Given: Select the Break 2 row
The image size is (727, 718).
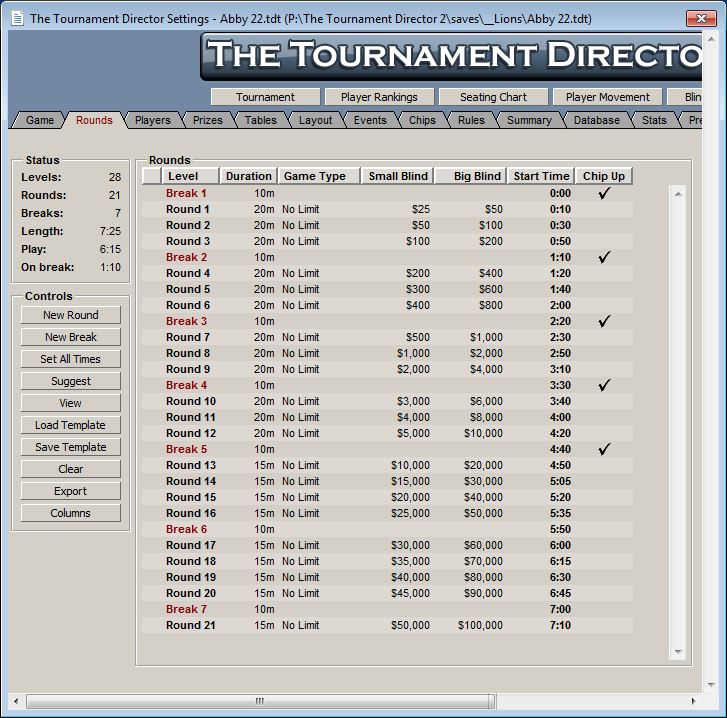Looking at the screenshot, I should pyautogui.click(x=387, y=257).
